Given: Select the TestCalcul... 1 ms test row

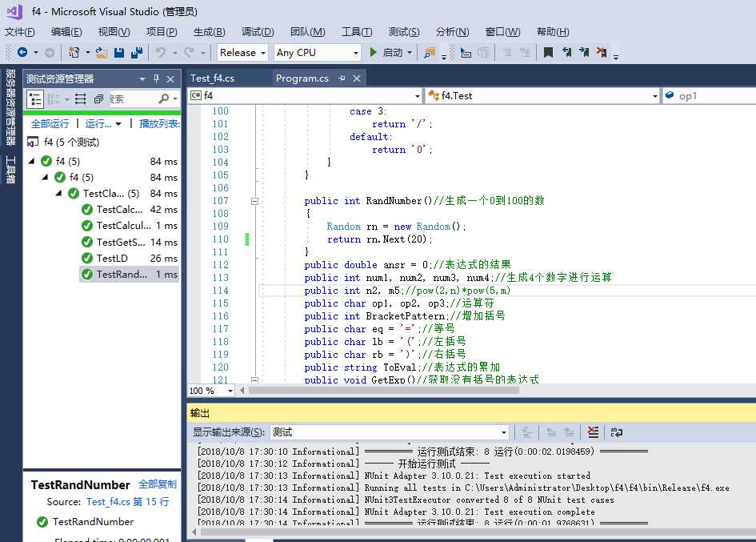Looking at the screenshot, I should pyautogui.click(x=130, y=226).
